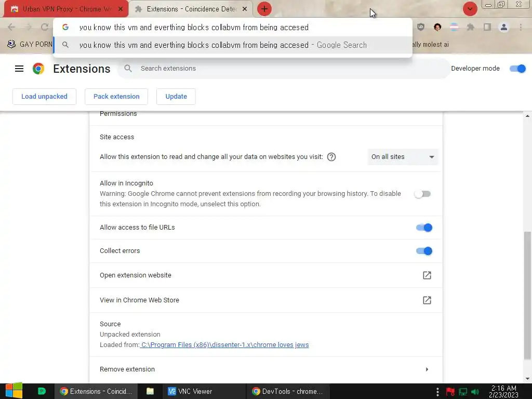
Task: Click the magnifier icon in Search extensions
Action: (128, 69)
